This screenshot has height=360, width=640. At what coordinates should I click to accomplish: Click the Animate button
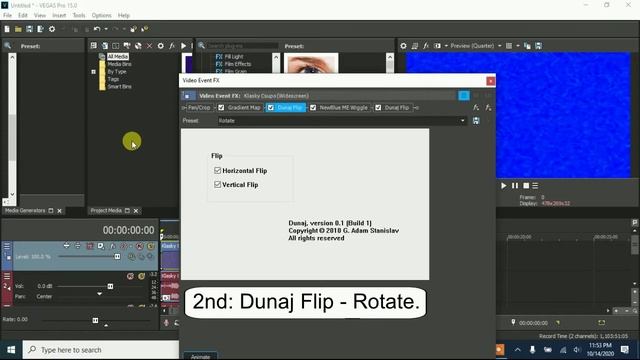pos(200,356)
